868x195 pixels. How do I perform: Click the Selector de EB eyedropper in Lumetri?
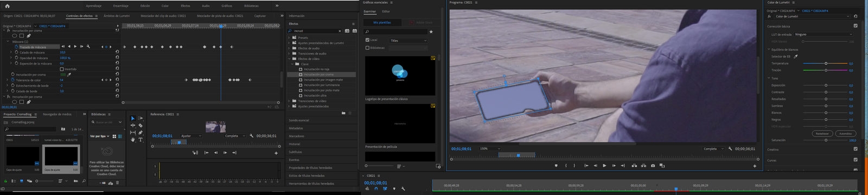[796, 56]
